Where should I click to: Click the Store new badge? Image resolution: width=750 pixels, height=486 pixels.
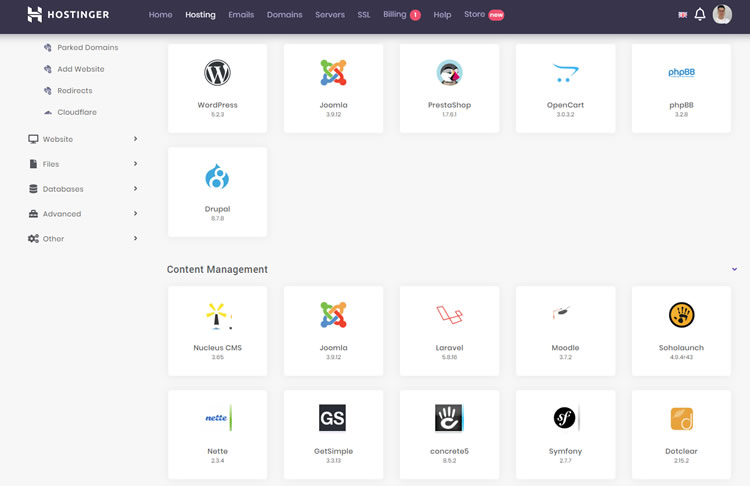coord(496,15)
